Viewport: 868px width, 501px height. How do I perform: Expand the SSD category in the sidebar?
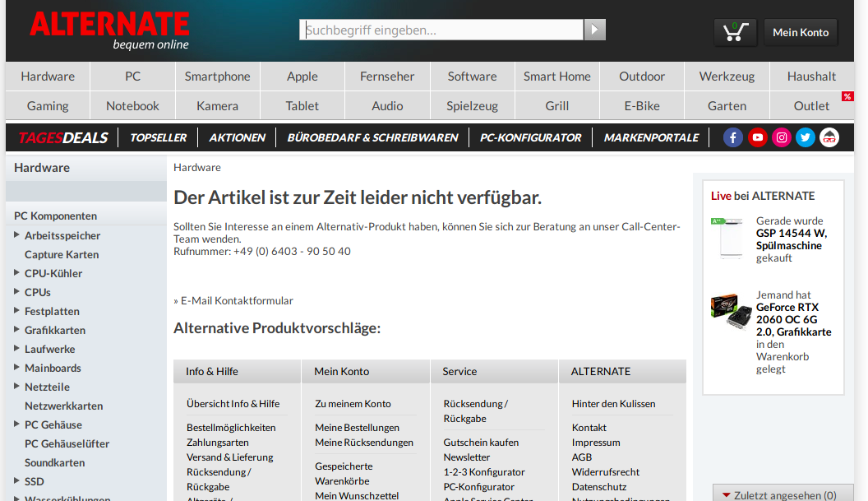pyautogui.click(x=15, y=481)
